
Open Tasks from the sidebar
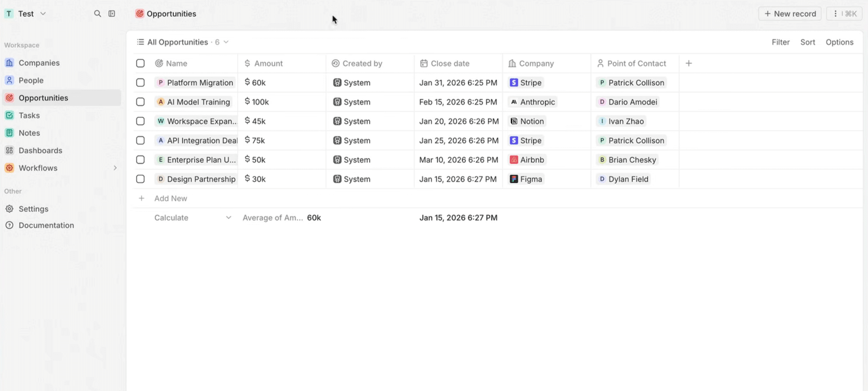pyautogui.click(x=61, y=116)
